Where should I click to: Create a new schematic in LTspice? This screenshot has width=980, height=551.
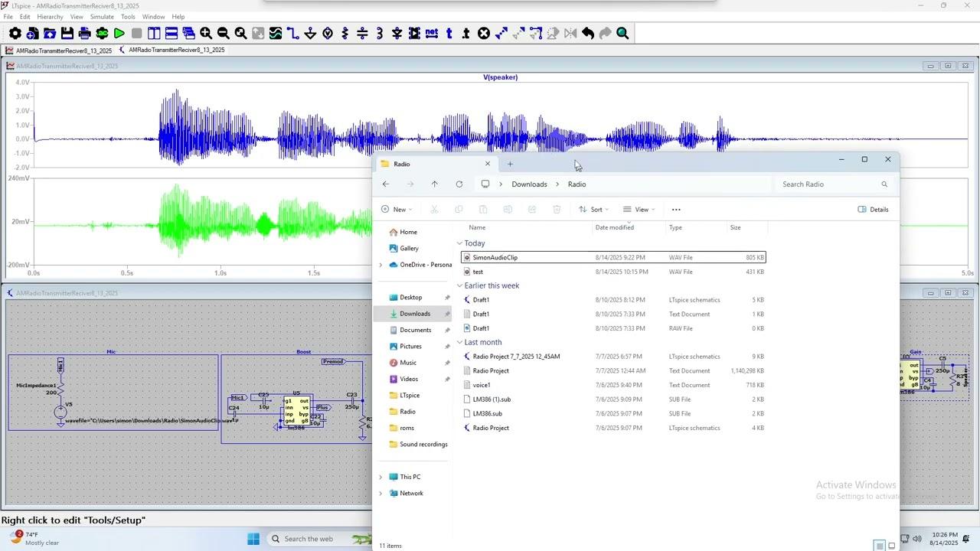coord(32,33)
